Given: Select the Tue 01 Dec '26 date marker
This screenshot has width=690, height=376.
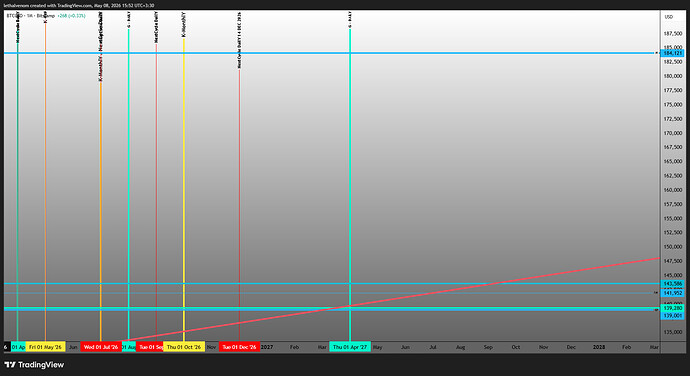Looking at the screenshot, I should click(239, 347).
